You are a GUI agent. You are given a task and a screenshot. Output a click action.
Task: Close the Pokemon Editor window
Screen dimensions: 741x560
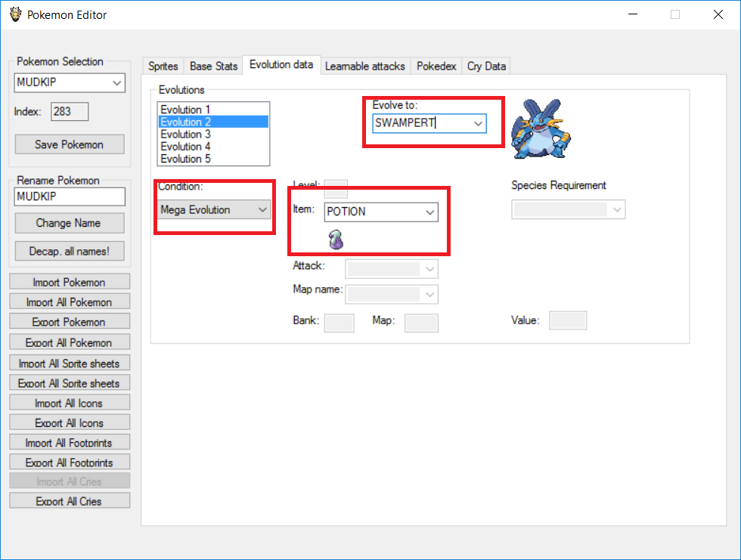point(718,14)
